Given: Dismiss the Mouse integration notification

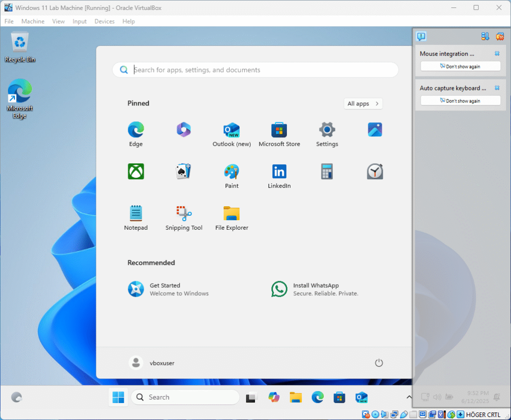Looking at the screenshot, I should (497, 53).
